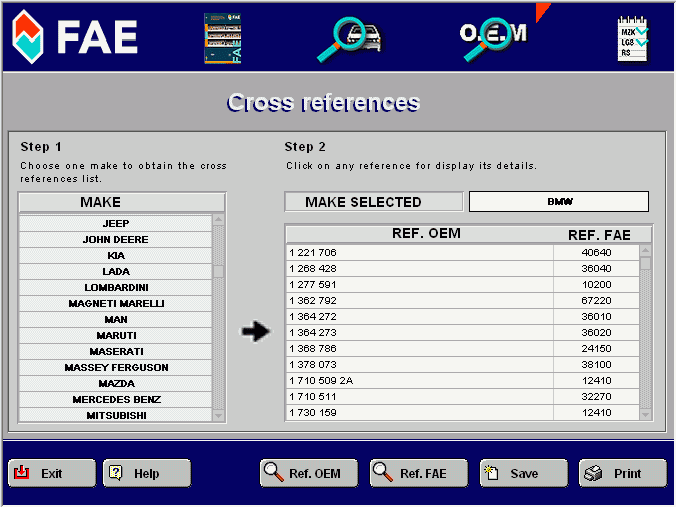Open vehicle search magnifier icon
The image size is (676, 507).
point(349,39)
